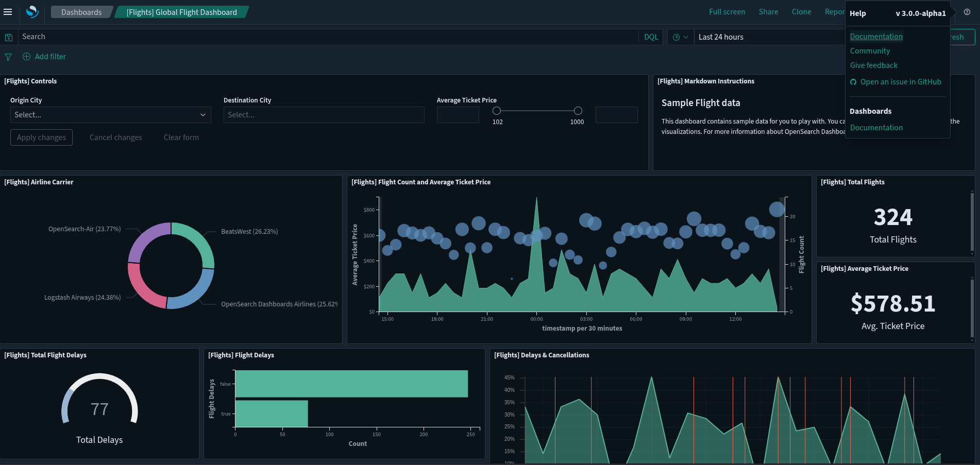Click the filter icon below the search bar
The height and width of the screenshot is (465, 980).
pyautogui.click(x=8, y=57)
